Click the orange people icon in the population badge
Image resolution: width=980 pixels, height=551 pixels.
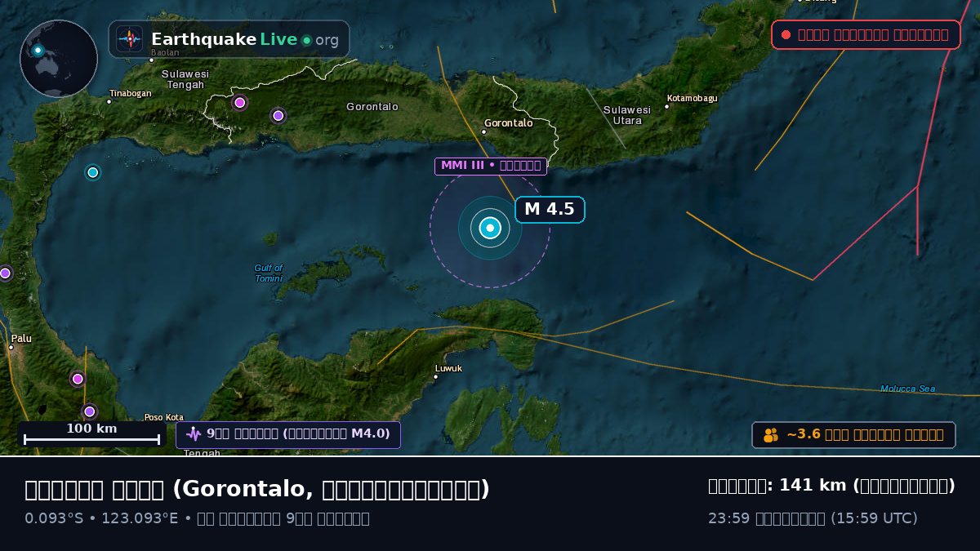click(771, 435)
